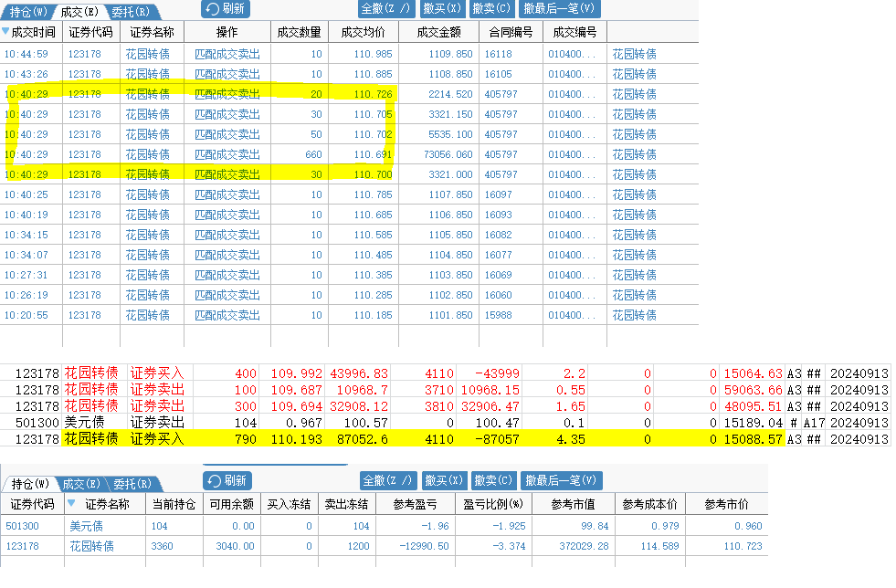Select the trade with amount 73056.060
This screenshot has height=588, width=896.
pos(349,154)
